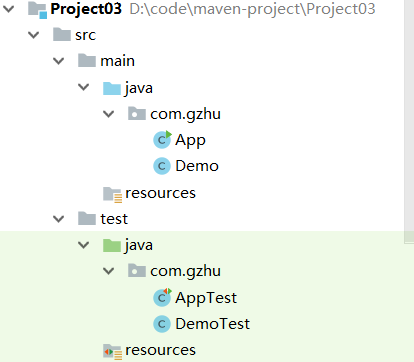This screenshot has height=362, width=414.
Task: Click the Project03 module folder icon
Action: 37,9
